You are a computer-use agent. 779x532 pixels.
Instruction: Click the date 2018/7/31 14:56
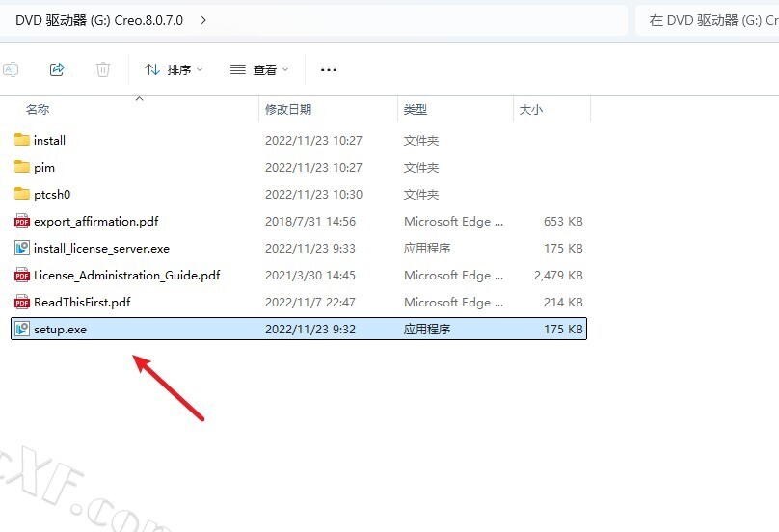310,221
